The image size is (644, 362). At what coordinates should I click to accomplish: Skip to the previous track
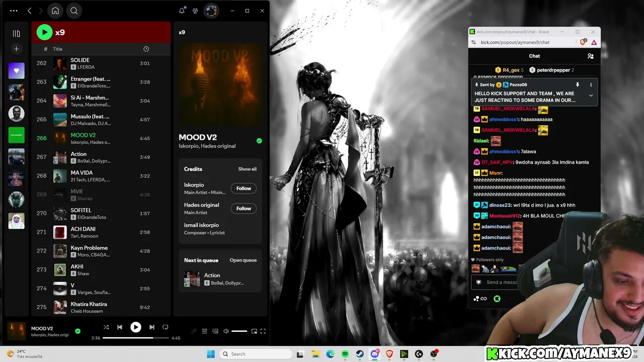[120, 327]
